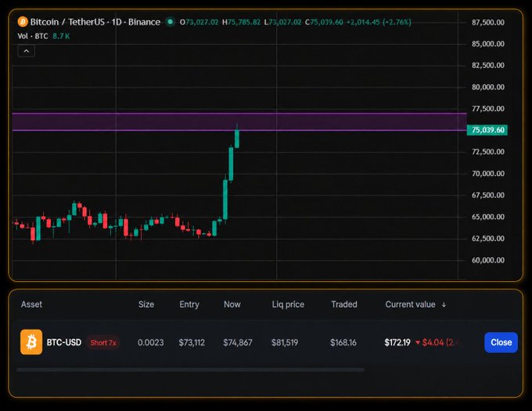Click the Asset column header
Screen dimensions: 532x411
[31, 305]
